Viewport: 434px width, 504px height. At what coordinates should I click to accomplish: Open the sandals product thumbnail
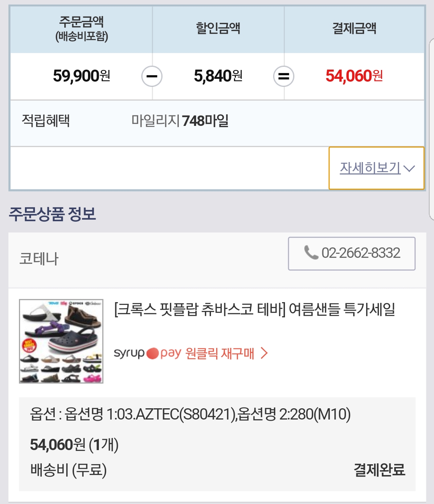pos(61,341)
